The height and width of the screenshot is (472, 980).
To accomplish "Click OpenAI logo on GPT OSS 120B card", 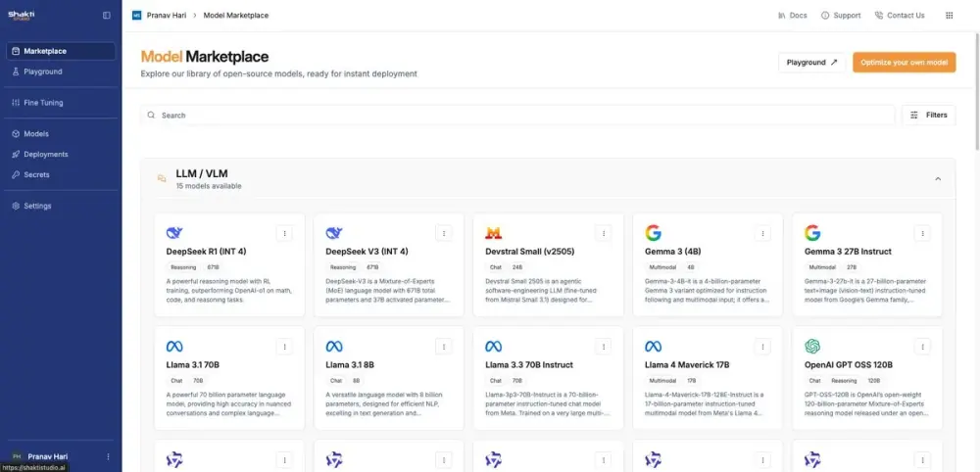I will pos(812,347).
